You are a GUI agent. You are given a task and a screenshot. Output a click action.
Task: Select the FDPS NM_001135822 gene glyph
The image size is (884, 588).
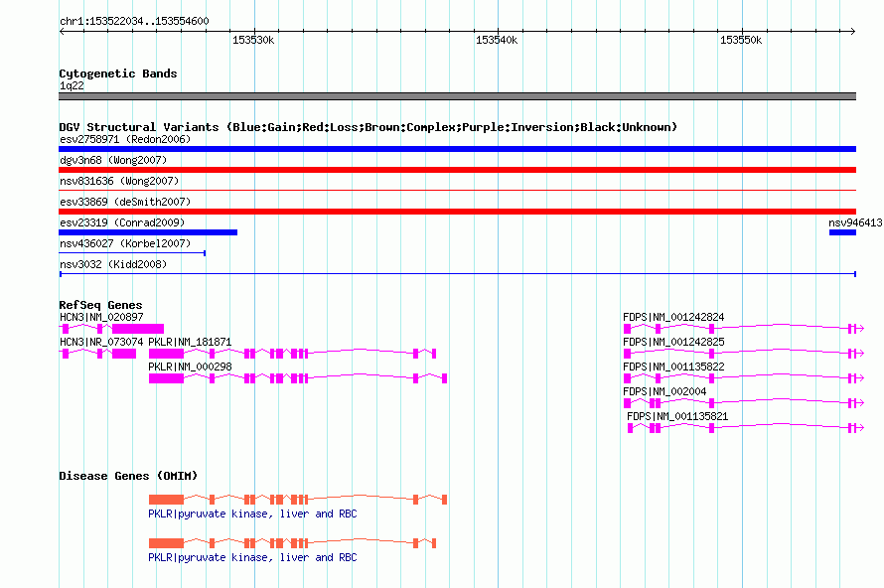click(x=744, y=378)
